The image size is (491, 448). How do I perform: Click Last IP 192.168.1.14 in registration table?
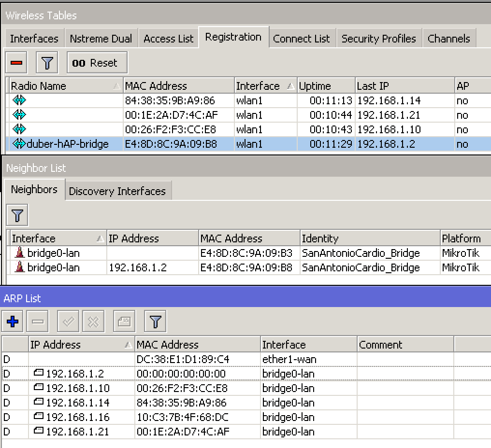(389, 100)
